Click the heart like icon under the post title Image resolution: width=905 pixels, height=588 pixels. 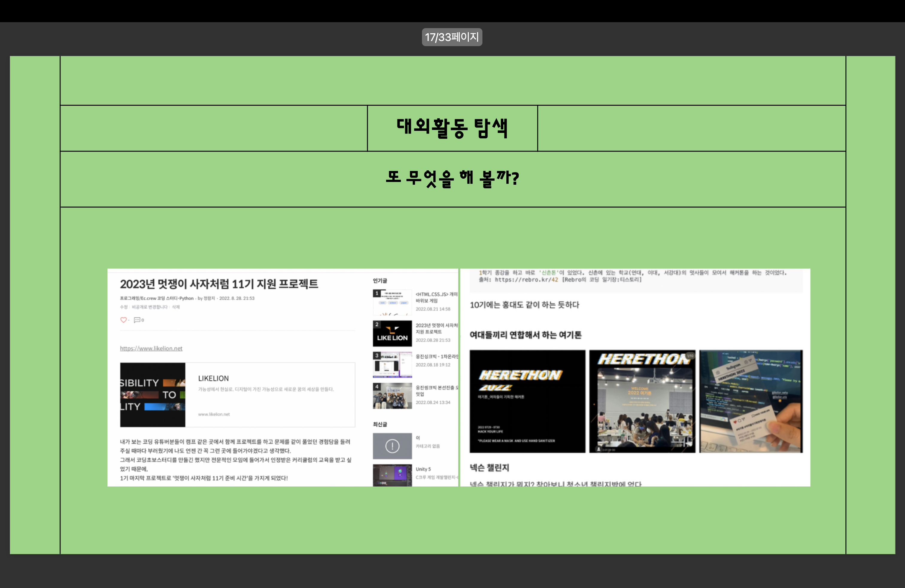coord(123,320)
